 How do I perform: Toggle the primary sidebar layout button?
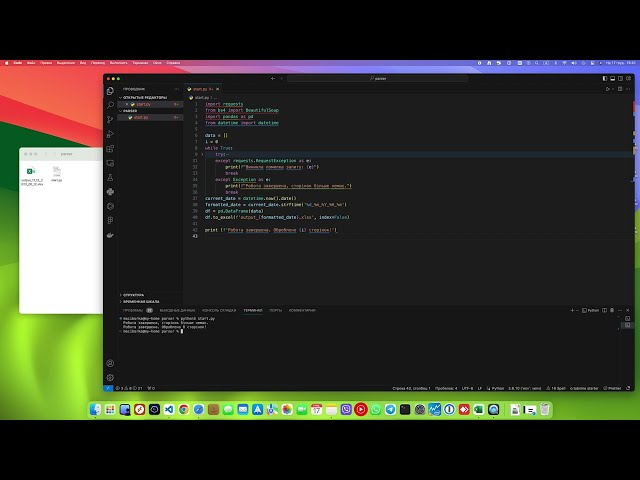coord(605,78)
